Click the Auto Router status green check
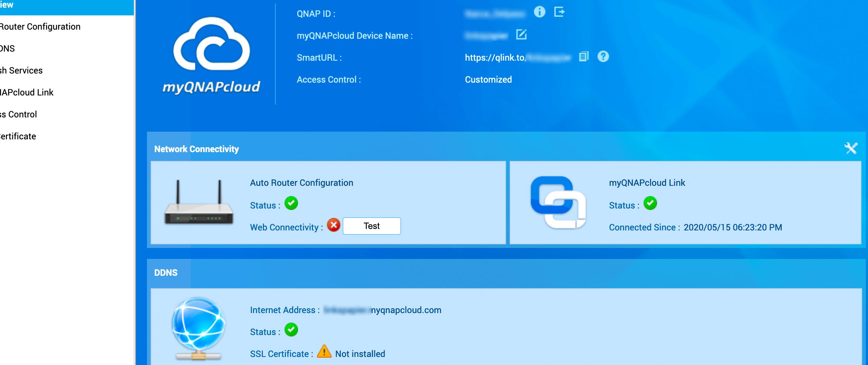The width and height of the screenshot is (868, 365). (x=291, y=203)
